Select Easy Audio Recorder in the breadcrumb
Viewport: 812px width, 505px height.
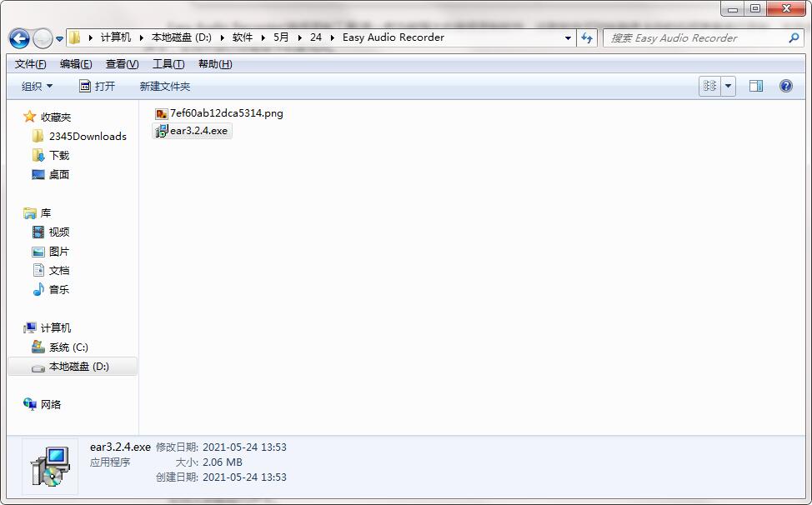393,37
